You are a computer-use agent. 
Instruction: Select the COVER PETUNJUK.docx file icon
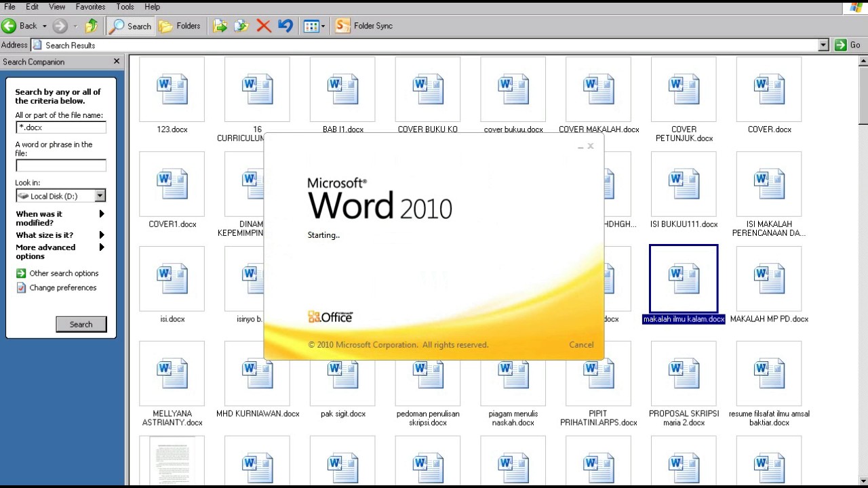coord(684,89)
